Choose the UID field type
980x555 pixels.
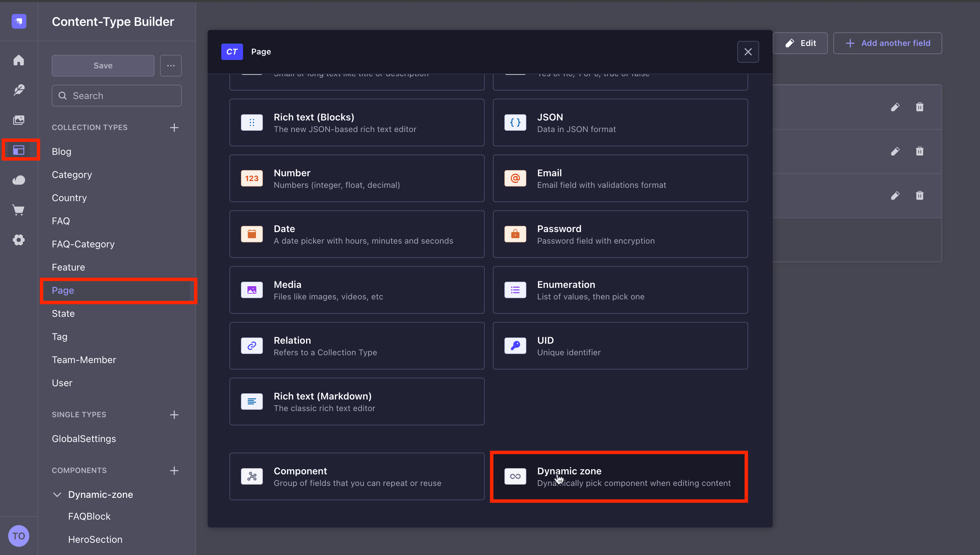coord(620,346)
